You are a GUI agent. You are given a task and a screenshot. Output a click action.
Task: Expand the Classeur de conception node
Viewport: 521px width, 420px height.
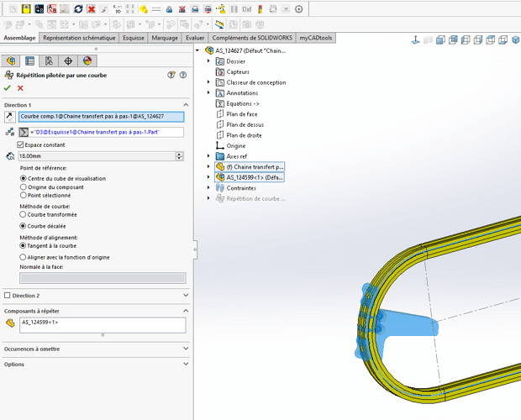click(x=208, y=82)
